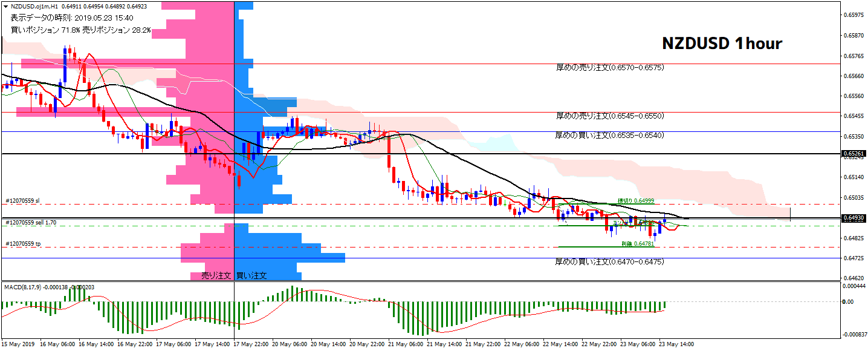
Task: Select label "厚めの買い注文(0.6535-0.6540)"
Action: point(610,136)
